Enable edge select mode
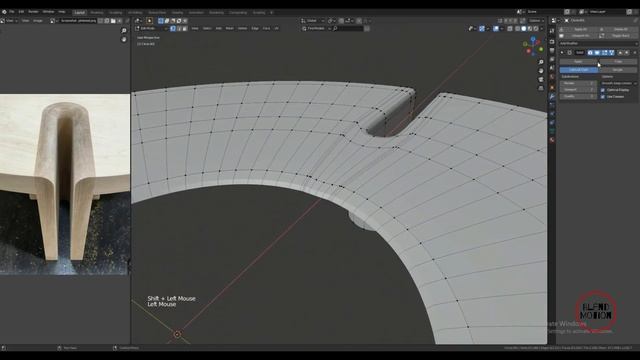The width and height of the screenshot is (640, 360). 179,29
